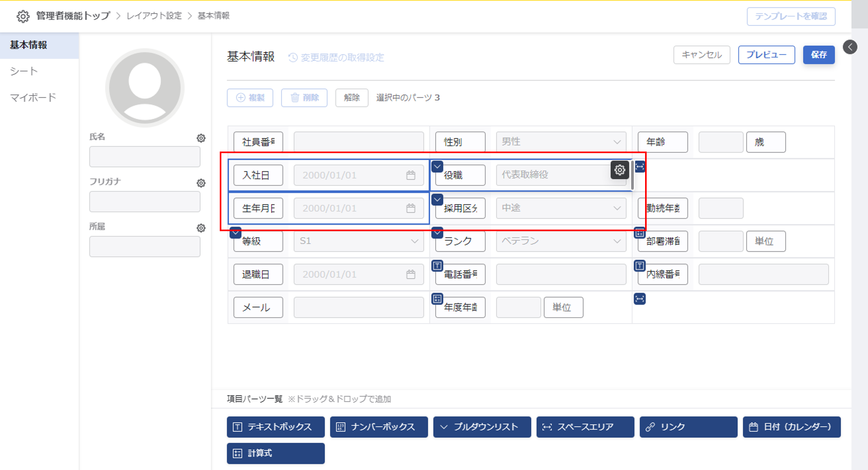Open the 採用区分 dropdown showing 中途

tap(561, 208)
